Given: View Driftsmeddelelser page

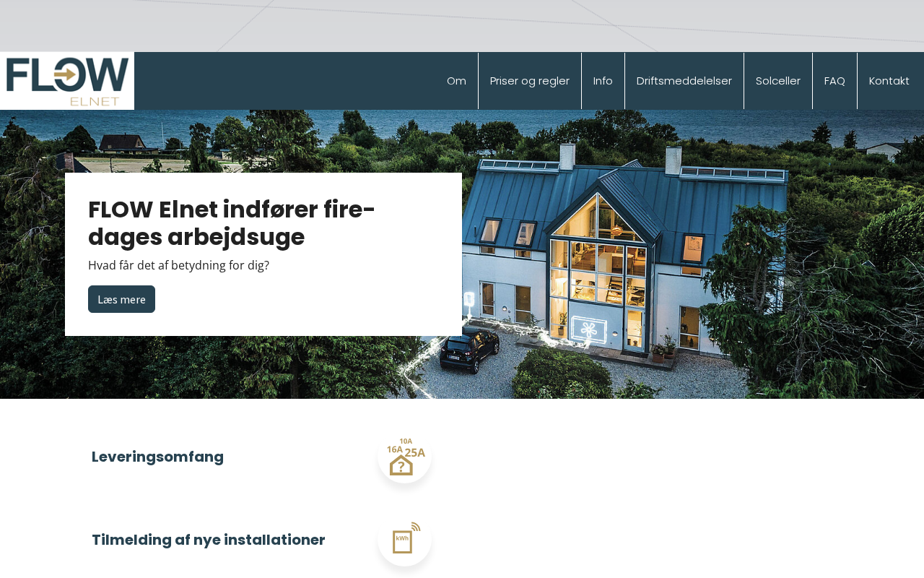Looking at the screenshot, I should (x=684, y=81).
